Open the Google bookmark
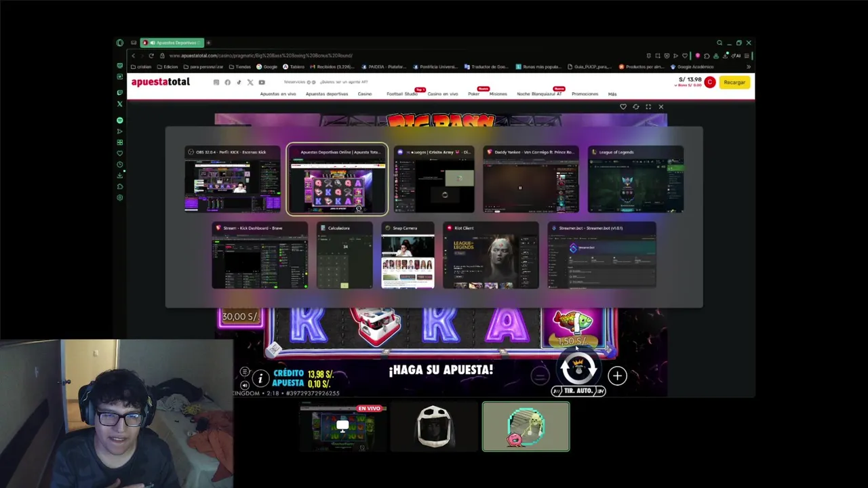 coord(267,67)
